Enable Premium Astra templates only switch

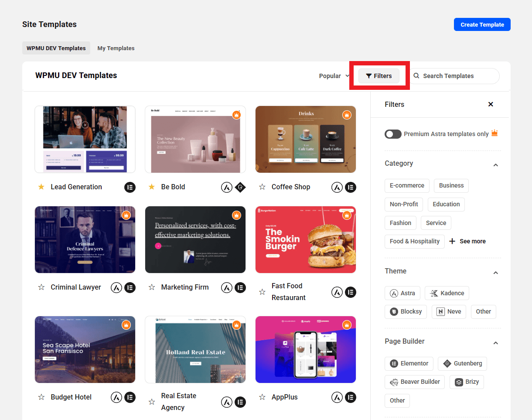[x=393, y=134]
